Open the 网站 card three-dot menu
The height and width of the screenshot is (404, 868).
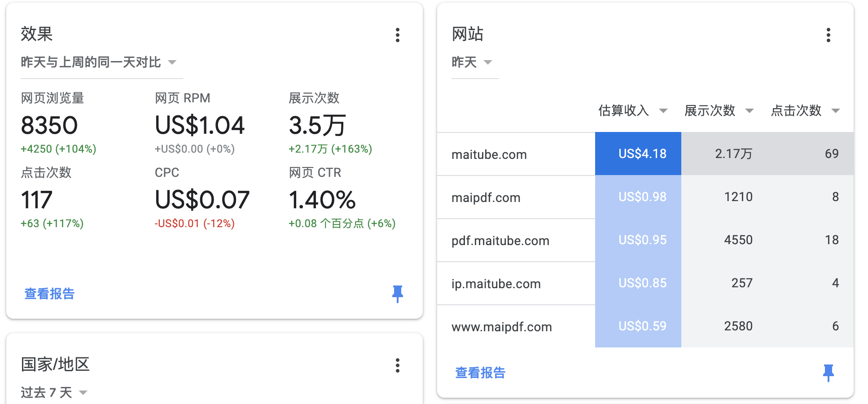[x=828, y=35]
